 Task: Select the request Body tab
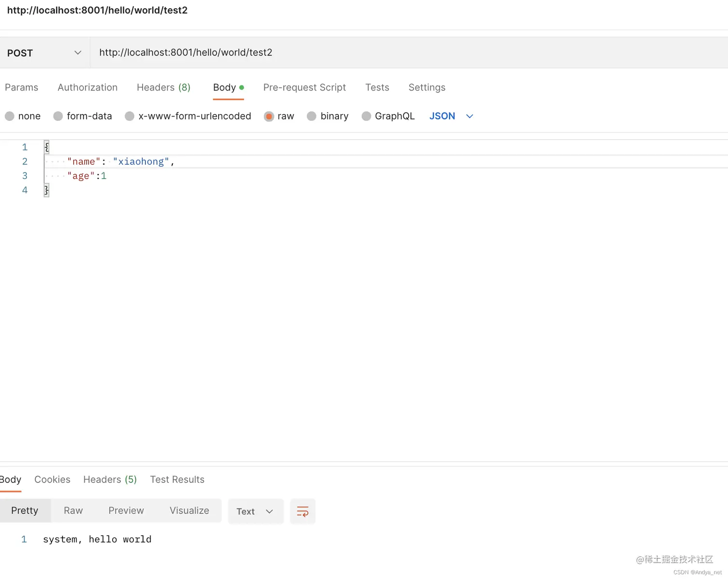click(x=228, y=88)
